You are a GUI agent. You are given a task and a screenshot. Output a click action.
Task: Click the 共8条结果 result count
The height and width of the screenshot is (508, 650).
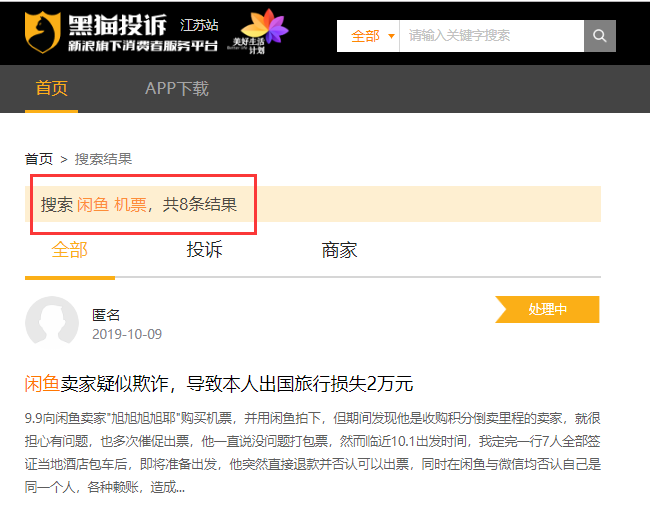tap(200, 204)
